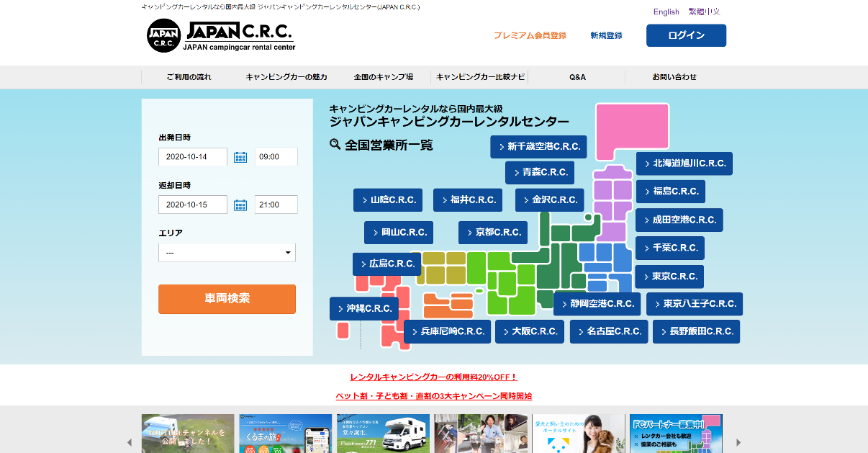Open ご利用の流れ menu item

pyautogui.click(x=189, y=77)
